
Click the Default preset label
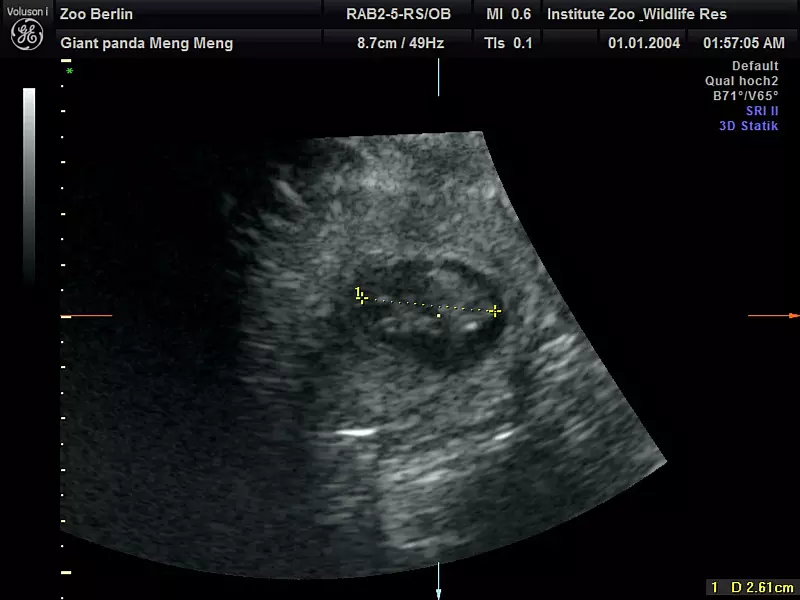(x=755, y=66)
